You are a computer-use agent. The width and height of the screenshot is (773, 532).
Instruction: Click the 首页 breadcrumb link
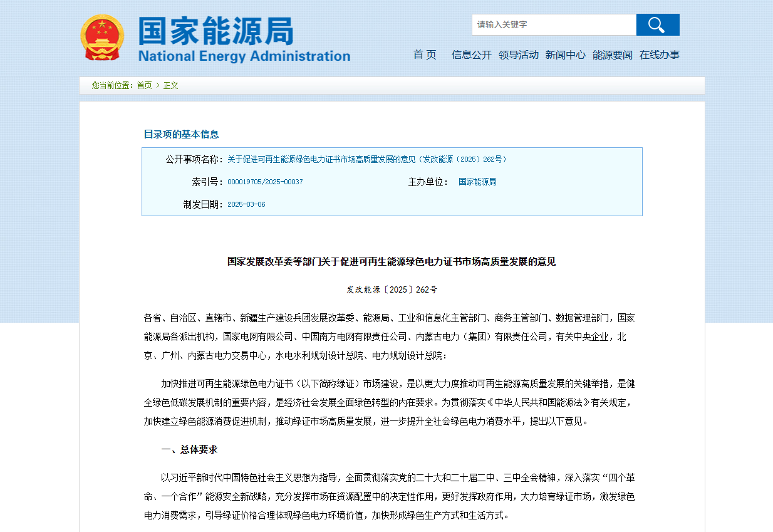tap(145, 85)
